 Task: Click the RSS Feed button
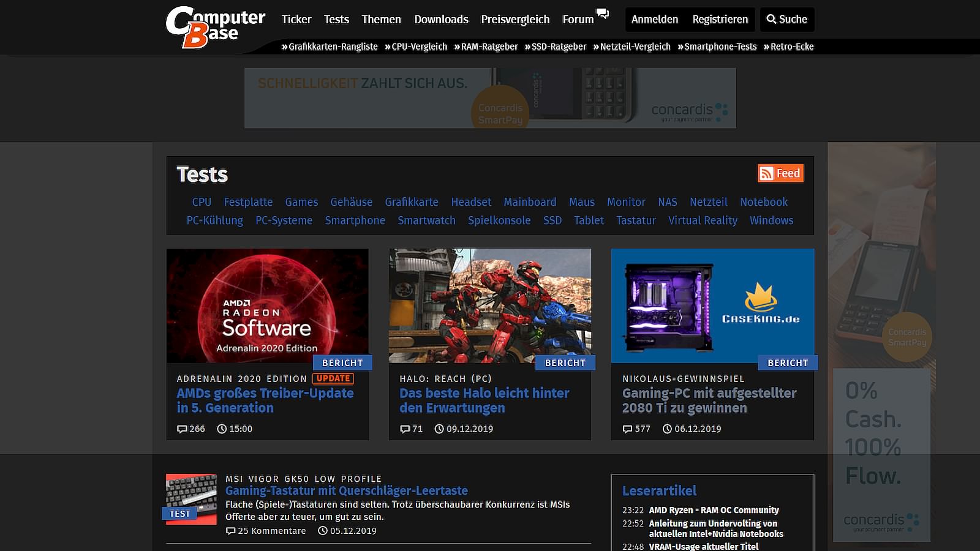[x=780, y=173]
